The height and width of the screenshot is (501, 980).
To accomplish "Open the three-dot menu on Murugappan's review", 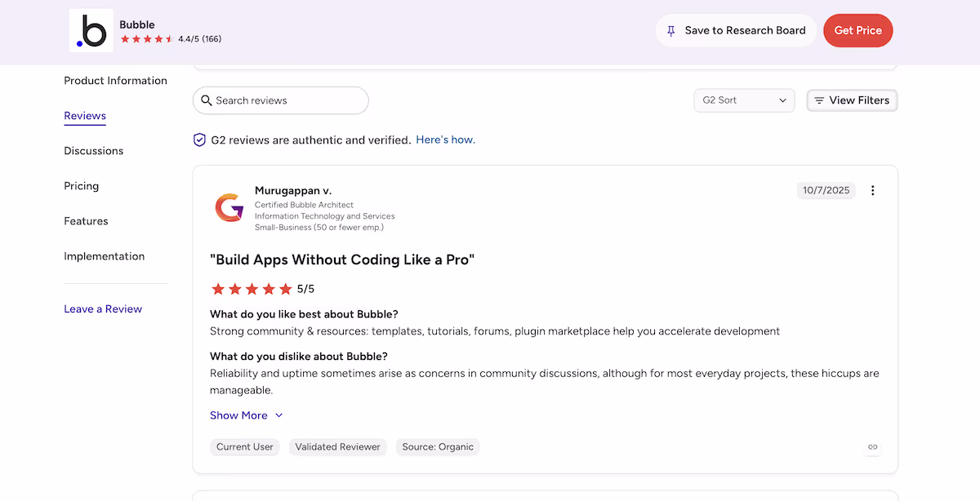I will tap(872, 190).
